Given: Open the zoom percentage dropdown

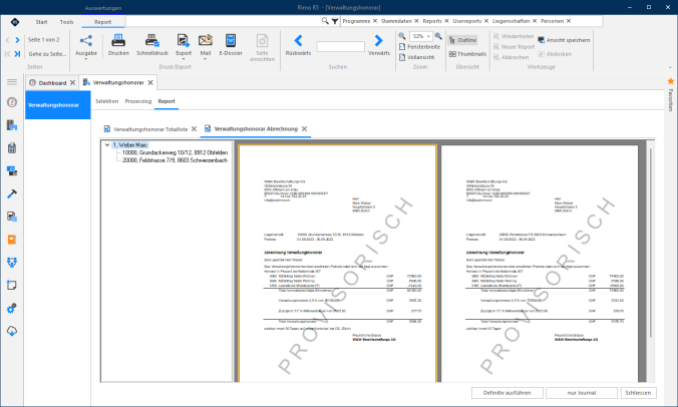Looking at the screenshot, I should pos(428,36).
